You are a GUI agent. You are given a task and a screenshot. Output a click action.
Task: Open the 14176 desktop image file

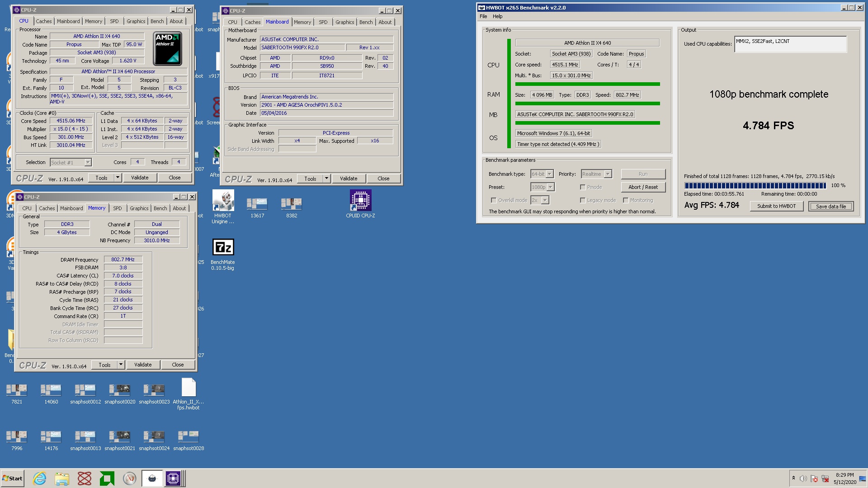(x=51, y=441)
